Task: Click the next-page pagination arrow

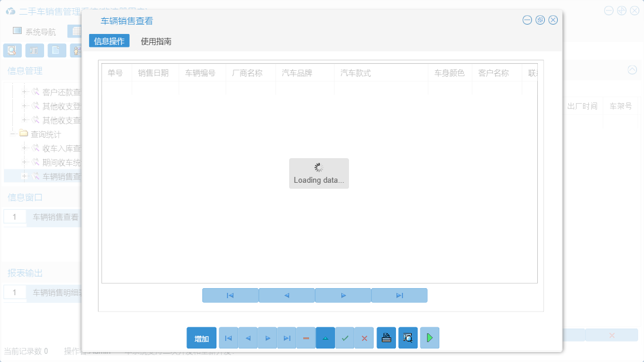Action: coord(343,295)
